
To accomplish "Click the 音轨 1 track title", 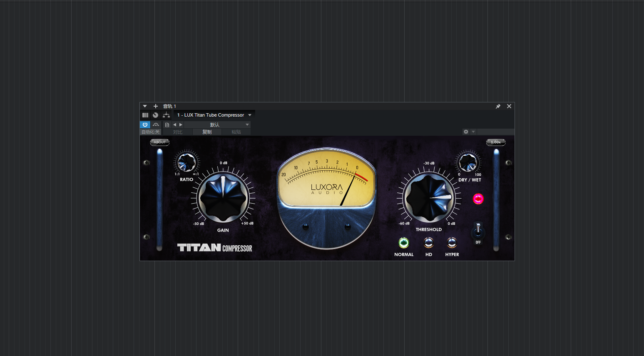I will click(169, 106).
